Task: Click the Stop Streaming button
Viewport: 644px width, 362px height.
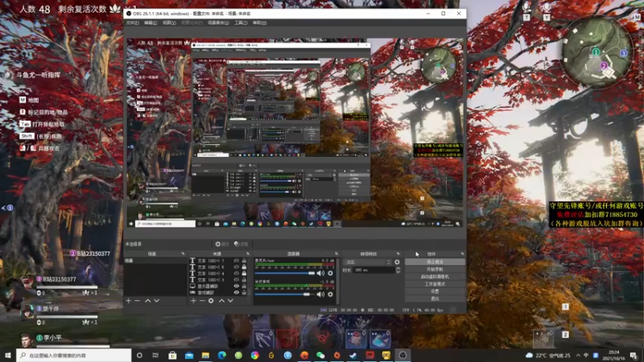Action: pos(435,262)
